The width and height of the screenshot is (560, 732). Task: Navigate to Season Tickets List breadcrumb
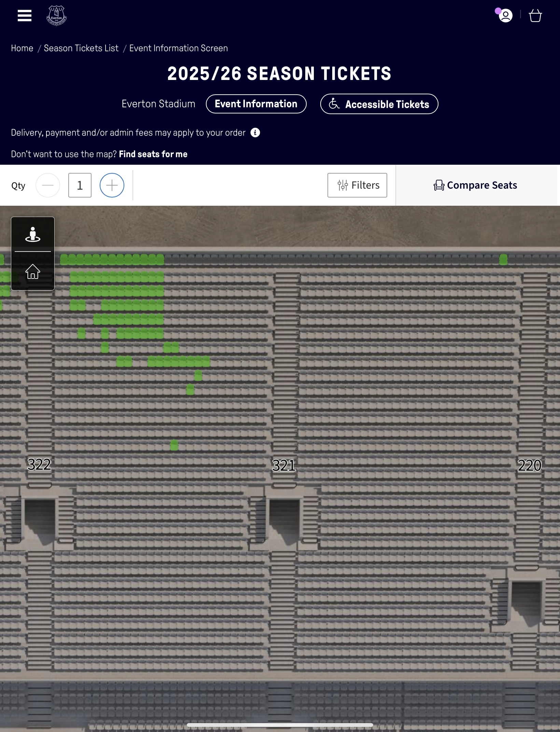[x=81, y=48]
